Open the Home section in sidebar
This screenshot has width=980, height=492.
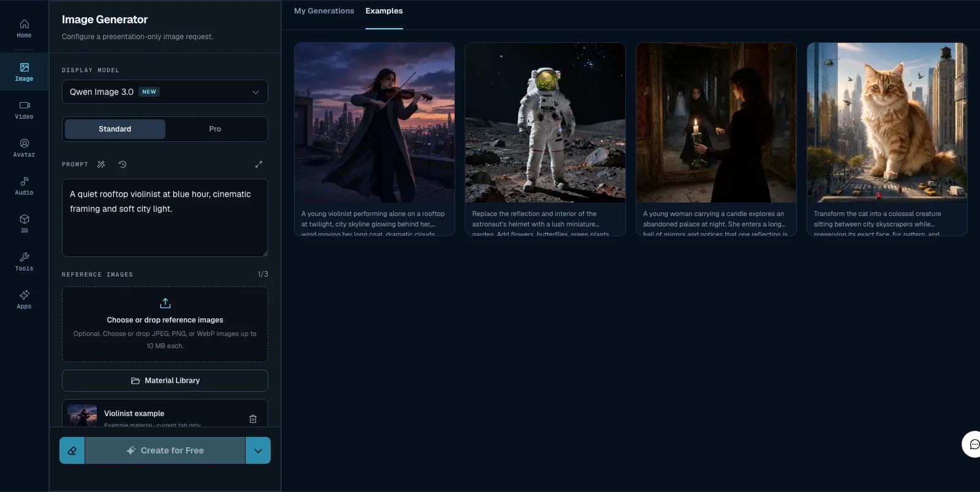point(24,29)
